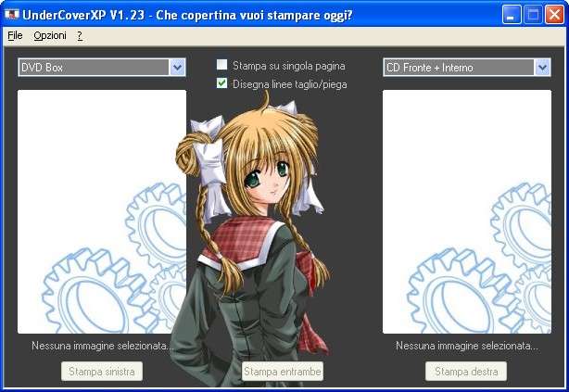569x392 pixels.
Task: Click the Stampa entrambe button
Action: (x=283, y=372)
